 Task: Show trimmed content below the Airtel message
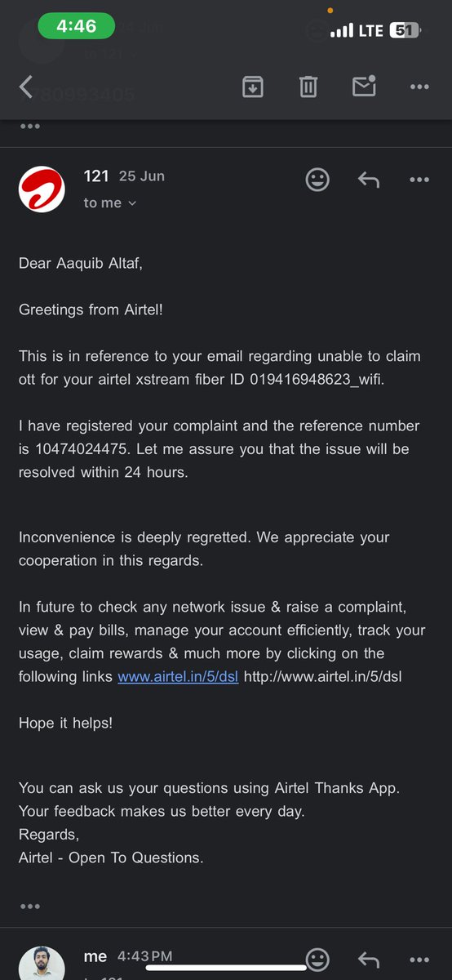pyautogui.click(x=30, y=906)
